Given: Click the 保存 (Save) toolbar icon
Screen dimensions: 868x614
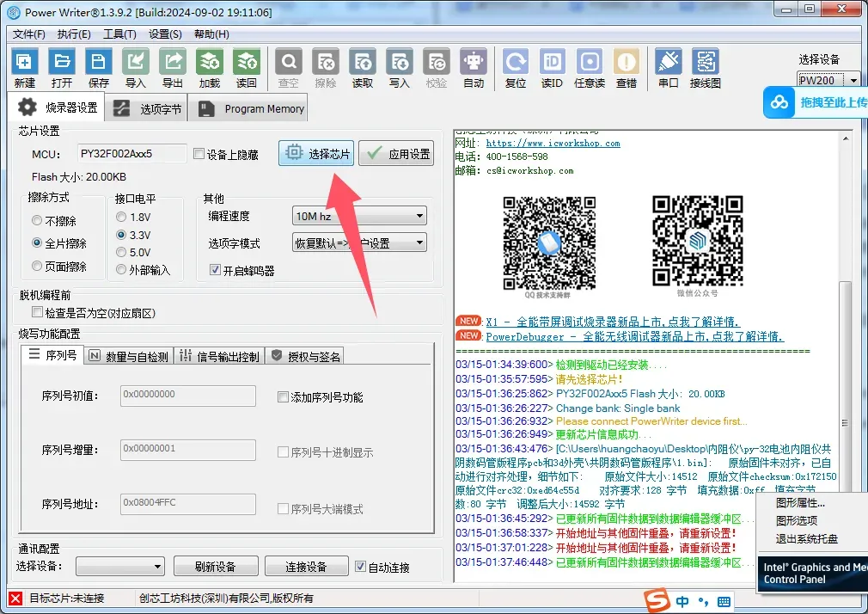Looking at the screenshot, I should pos(99,68).
